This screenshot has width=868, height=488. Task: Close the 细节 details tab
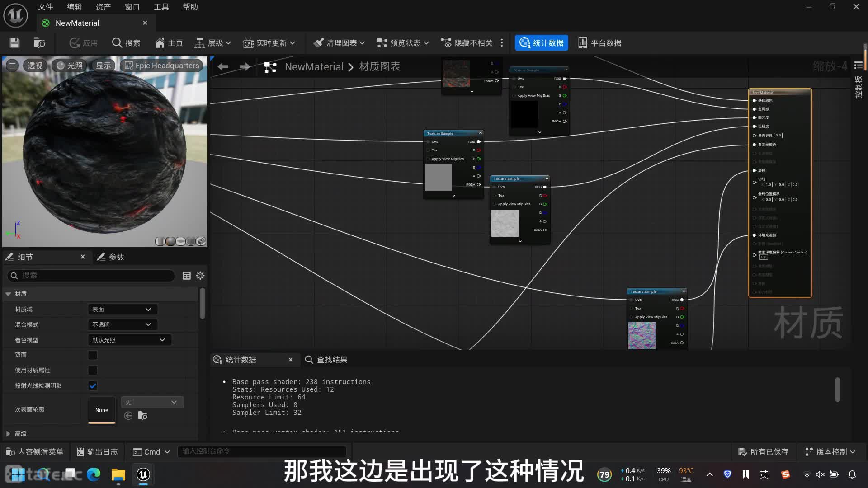point(83,257)
